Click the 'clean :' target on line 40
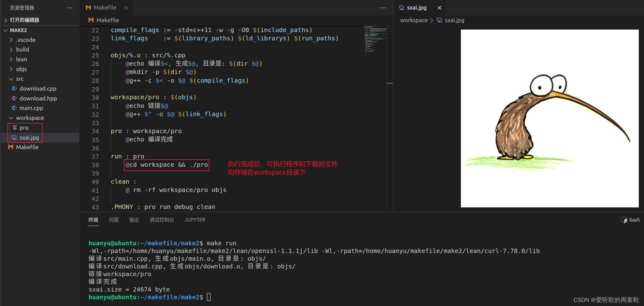Viewport: 644px width, 306px height. 123,182
